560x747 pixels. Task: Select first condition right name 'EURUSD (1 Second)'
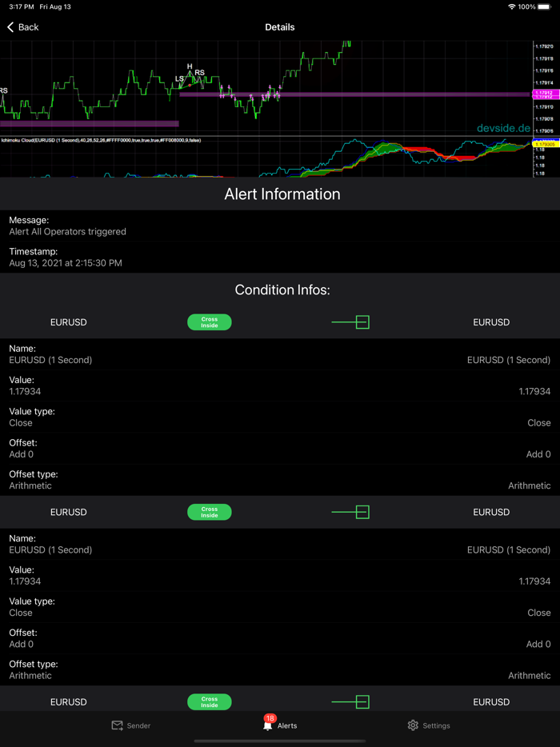coord(509,360)
